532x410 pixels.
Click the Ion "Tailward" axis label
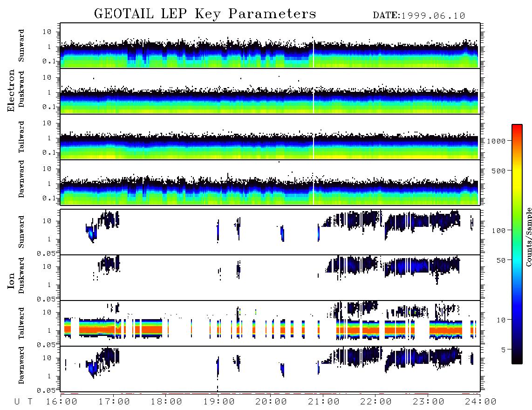21,323
